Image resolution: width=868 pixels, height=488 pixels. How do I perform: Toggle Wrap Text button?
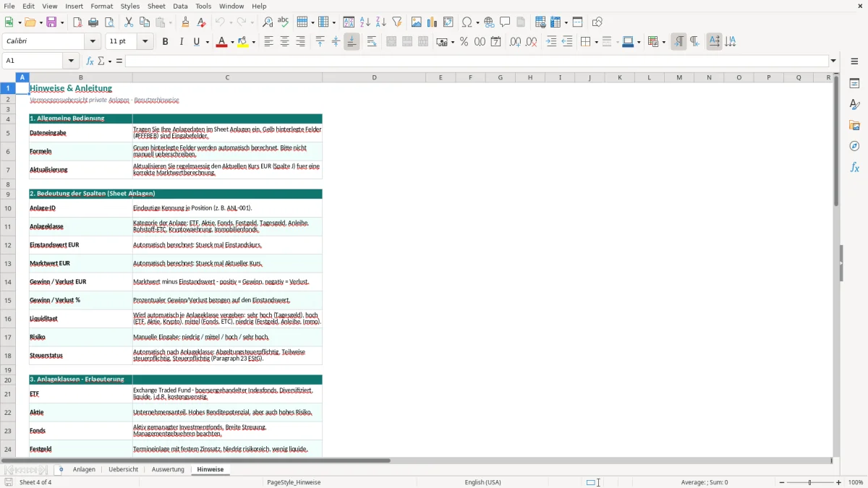point(372,42)
